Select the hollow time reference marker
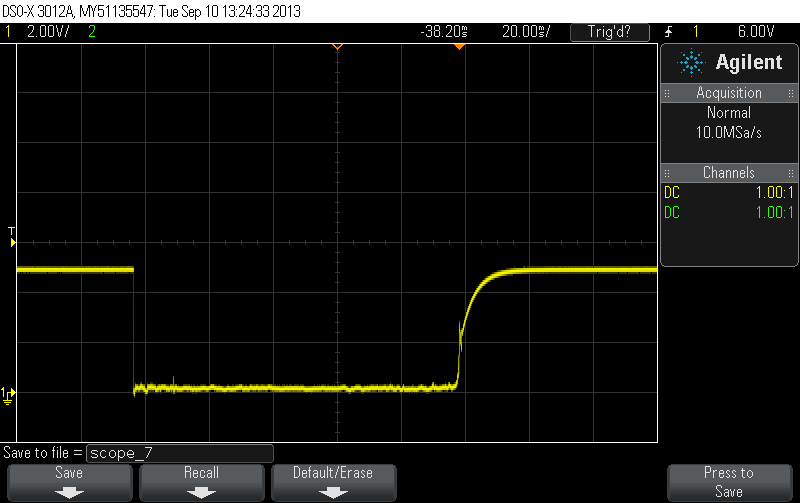The image size is (800, 503). pyautogui.click(x=337, y=46)
